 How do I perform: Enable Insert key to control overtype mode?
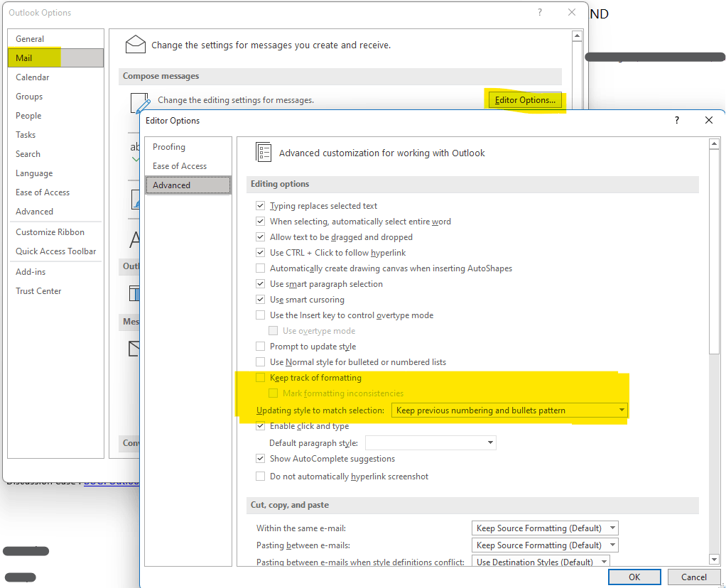[x=261, y=315]
